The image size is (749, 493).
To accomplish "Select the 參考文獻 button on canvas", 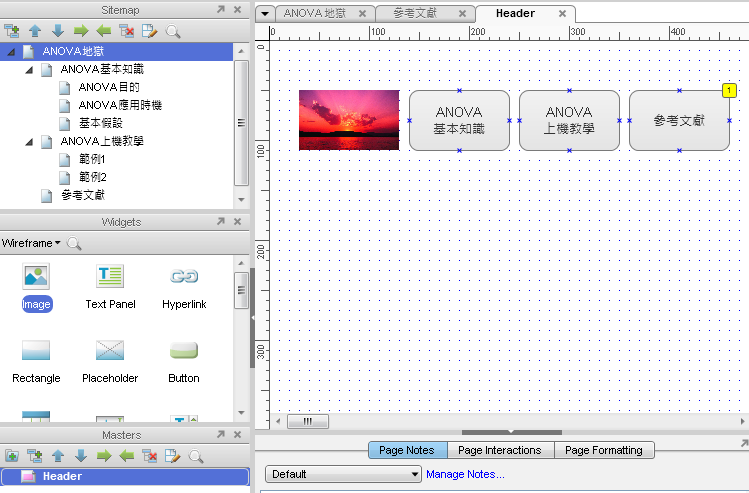I will 679,120.
